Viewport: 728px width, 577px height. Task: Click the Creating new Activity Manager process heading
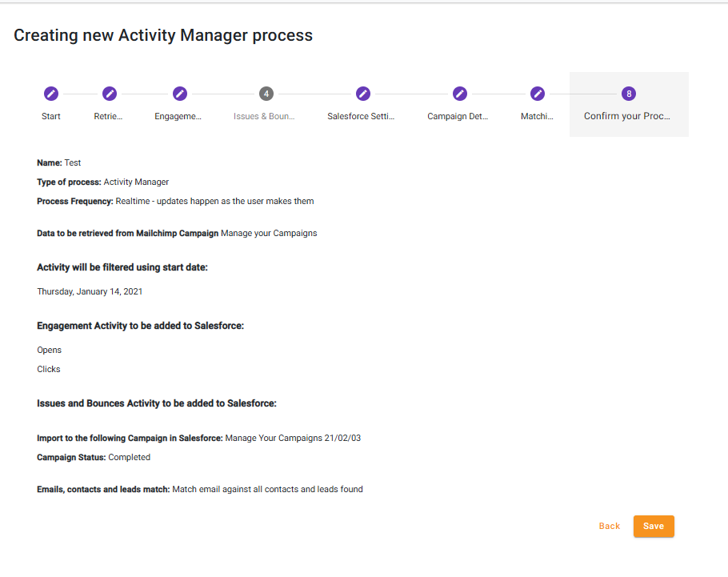pyautogui.click(x=163, y=35)
